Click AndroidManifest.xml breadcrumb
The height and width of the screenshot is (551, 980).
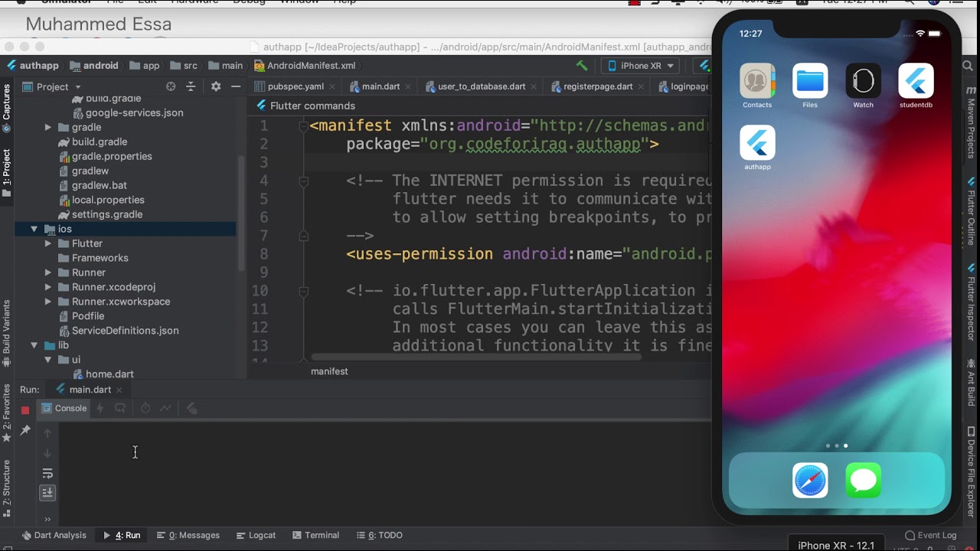(305, 66)
